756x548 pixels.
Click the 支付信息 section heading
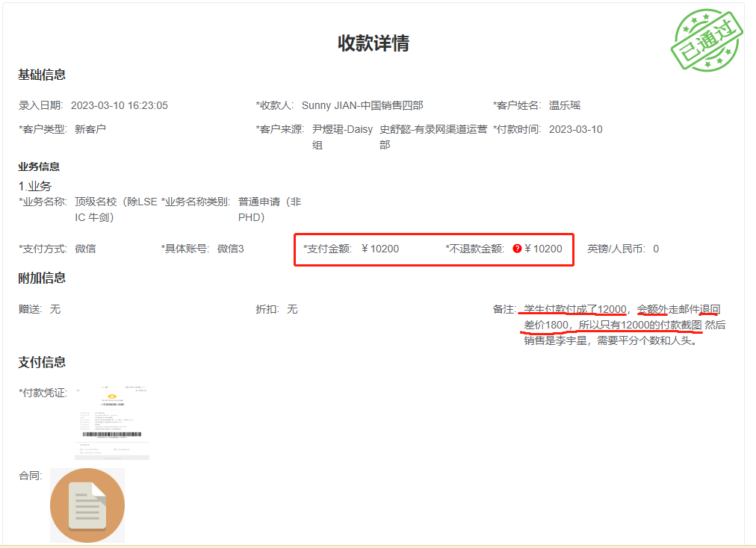tap(42, 362)
